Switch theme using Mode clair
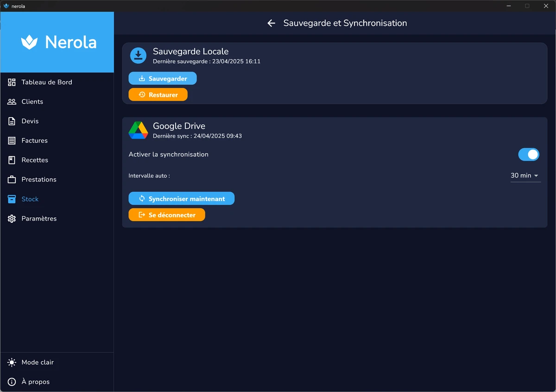556x392 pixels. coord(37,362)
